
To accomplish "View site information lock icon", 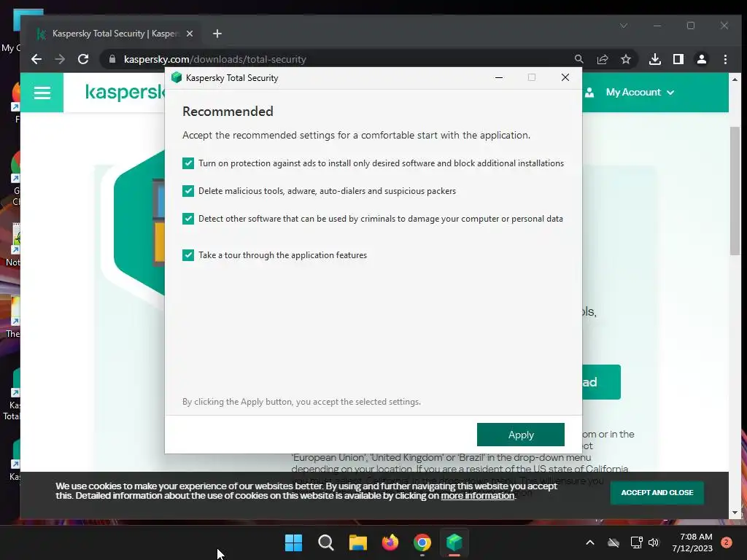I will 112,59.
